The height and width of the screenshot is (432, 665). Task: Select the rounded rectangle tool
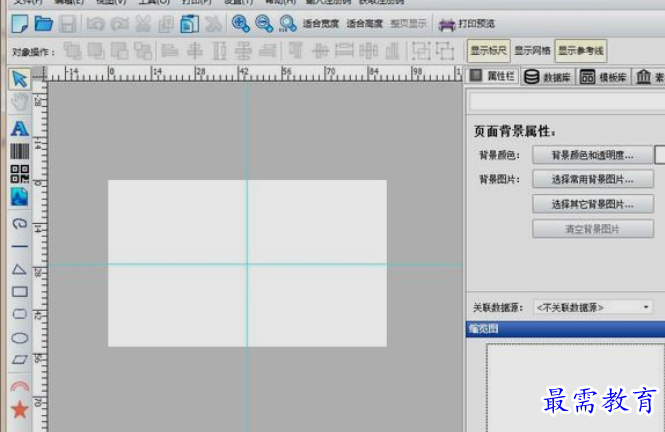tap(20, 314)
